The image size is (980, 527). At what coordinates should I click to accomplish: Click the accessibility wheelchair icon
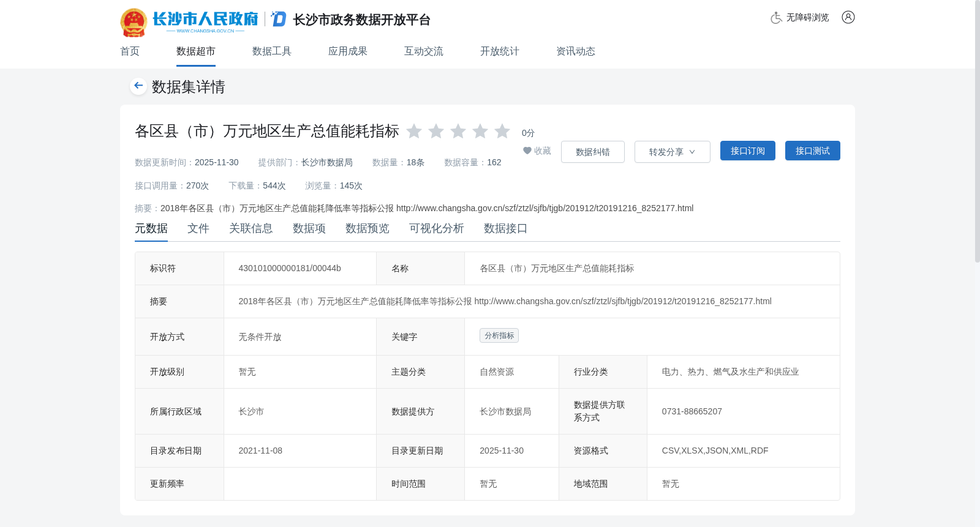[776, 18]
